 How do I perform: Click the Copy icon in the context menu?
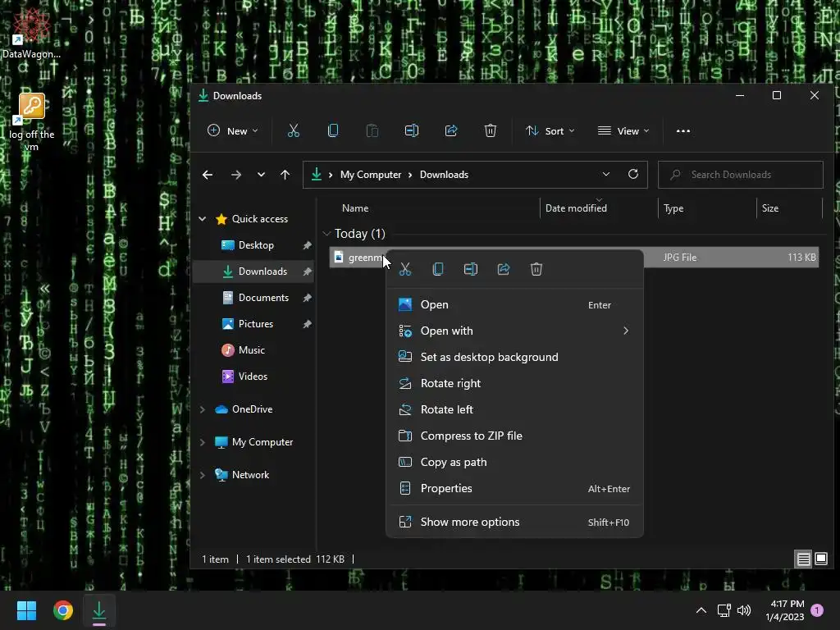point(438,269)
